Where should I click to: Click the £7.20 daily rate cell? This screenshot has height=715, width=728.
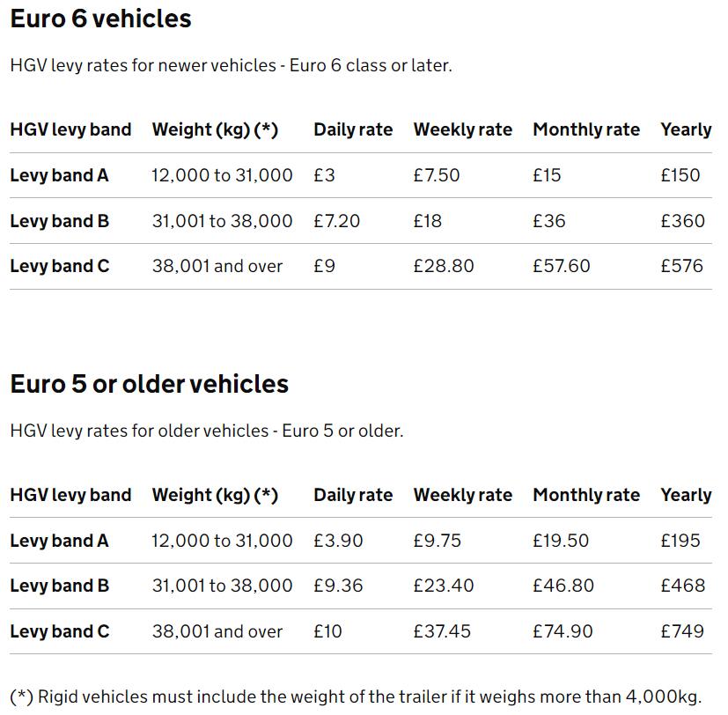(x=336, y=221)
